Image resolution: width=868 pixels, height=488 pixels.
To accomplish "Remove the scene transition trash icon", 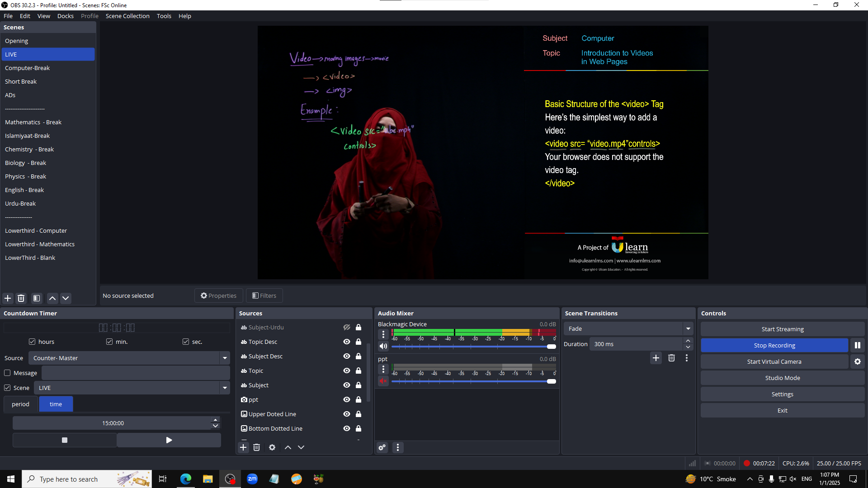I will click(671, 358).
